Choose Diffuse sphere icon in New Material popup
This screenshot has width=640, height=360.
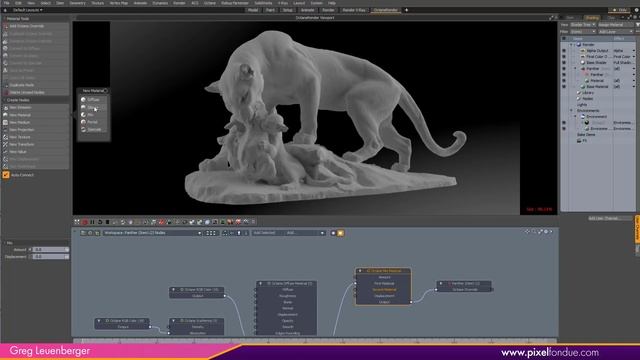coord(83,100)
